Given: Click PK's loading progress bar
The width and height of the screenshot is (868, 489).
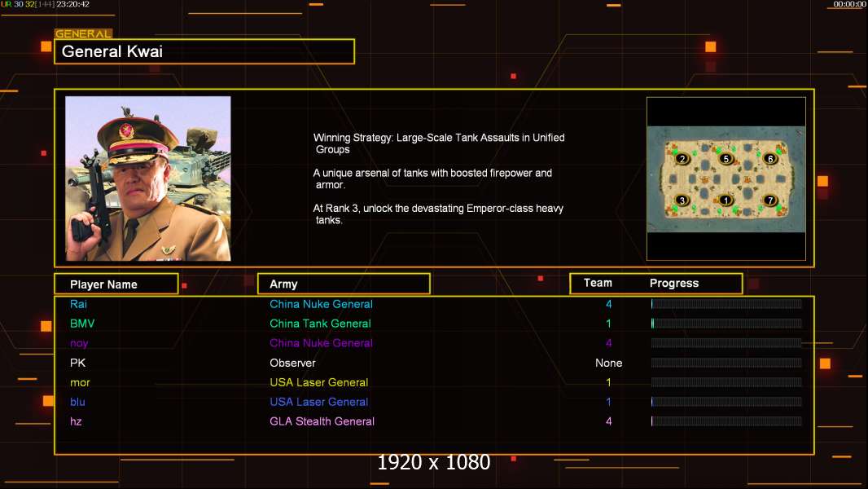Looking at the screenshot, I should pos(726,363).
